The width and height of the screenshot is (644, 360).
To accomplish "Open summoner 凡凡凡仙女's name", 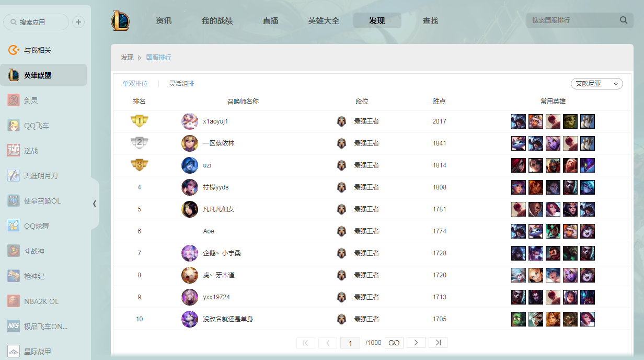I will (x=218, y=209).
